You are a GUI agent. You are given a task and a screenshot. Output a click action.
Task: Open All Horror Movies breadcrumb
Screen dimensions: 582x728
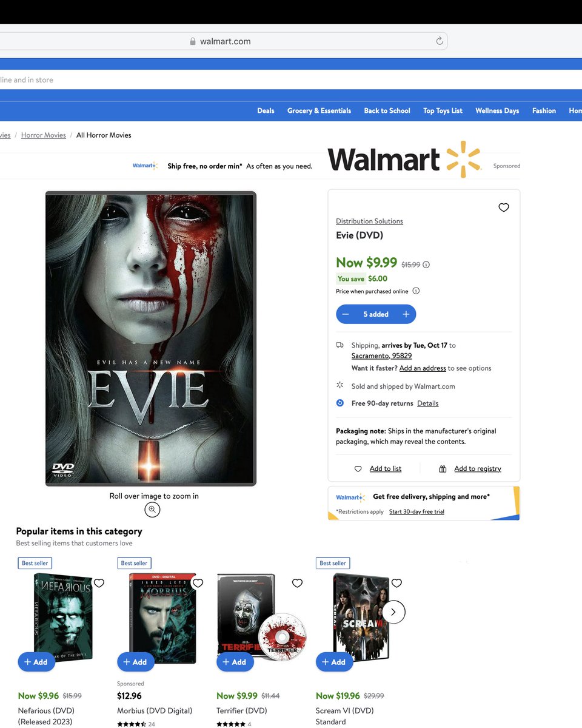click(104, 135)
